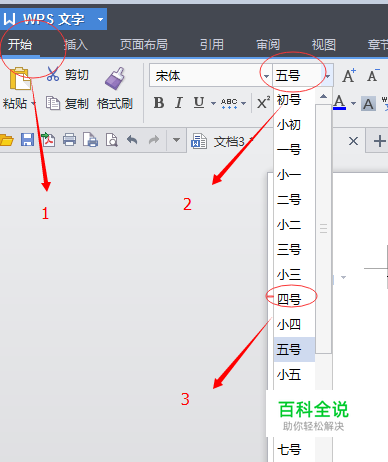
Task: Click 复制 text label
Action: click(77, 104)
